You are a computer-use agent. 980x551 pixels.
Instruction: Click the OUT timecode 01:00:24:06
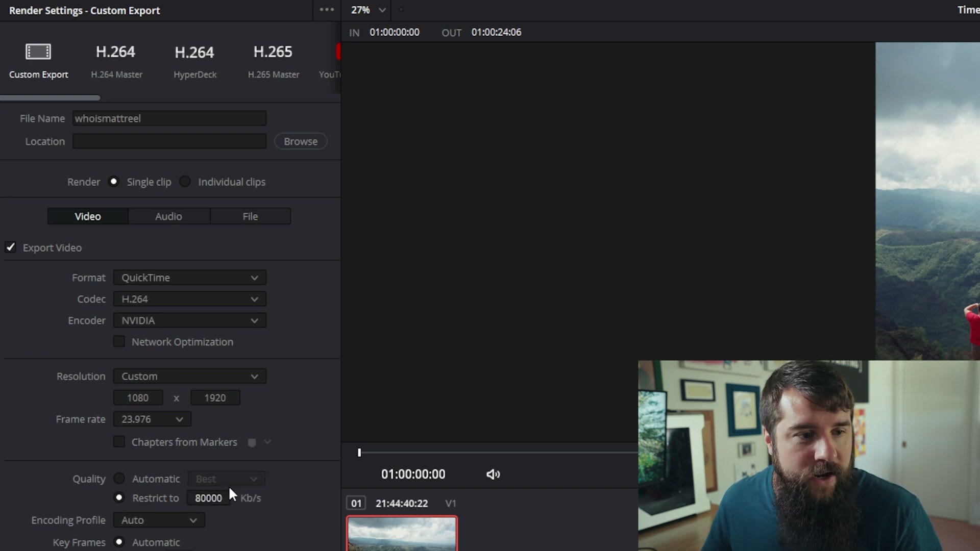496,32
